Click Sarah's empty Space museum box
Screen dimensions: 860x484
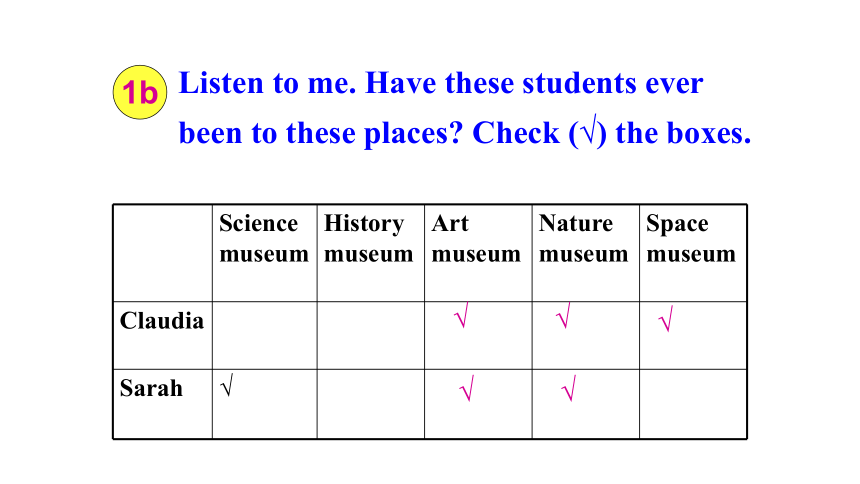click(x=693, y=404)
